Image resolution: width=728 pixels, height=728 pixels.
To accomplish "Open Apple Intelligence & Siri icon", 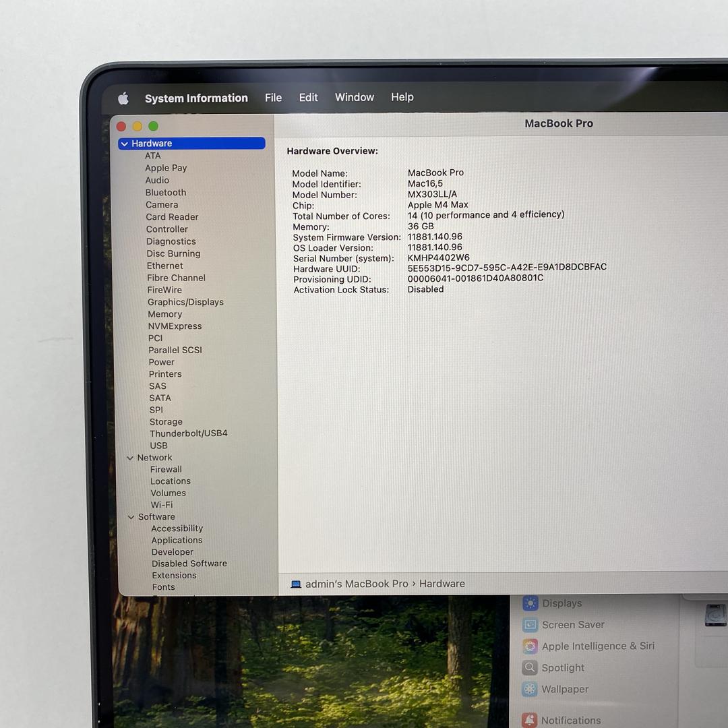I will coord(530,646).
